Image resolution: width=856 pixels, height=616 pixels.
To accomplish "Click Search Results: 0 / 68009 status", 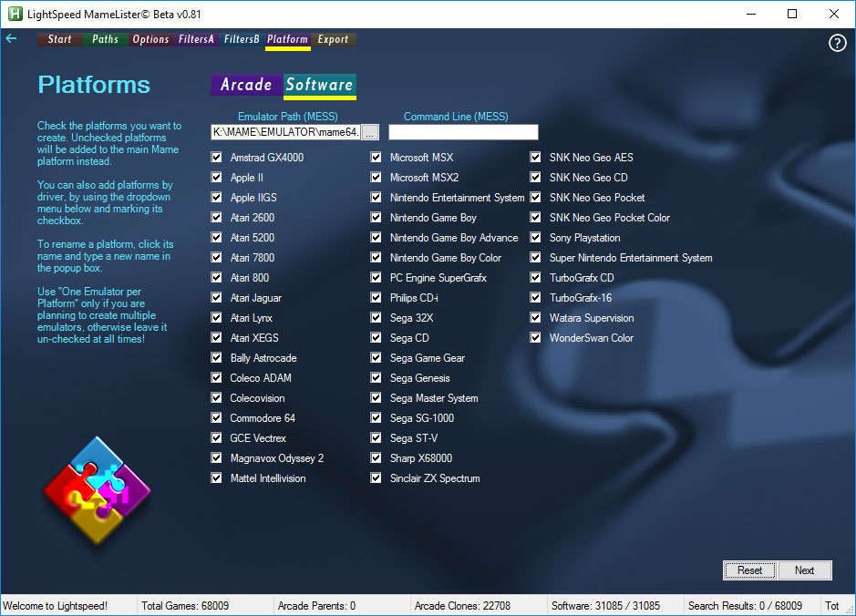I will (x=745, y=606).
